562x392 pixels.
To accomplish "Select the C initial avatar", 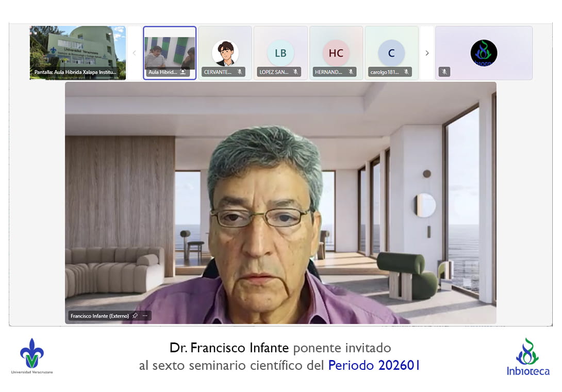I will (x=391, y=53).
